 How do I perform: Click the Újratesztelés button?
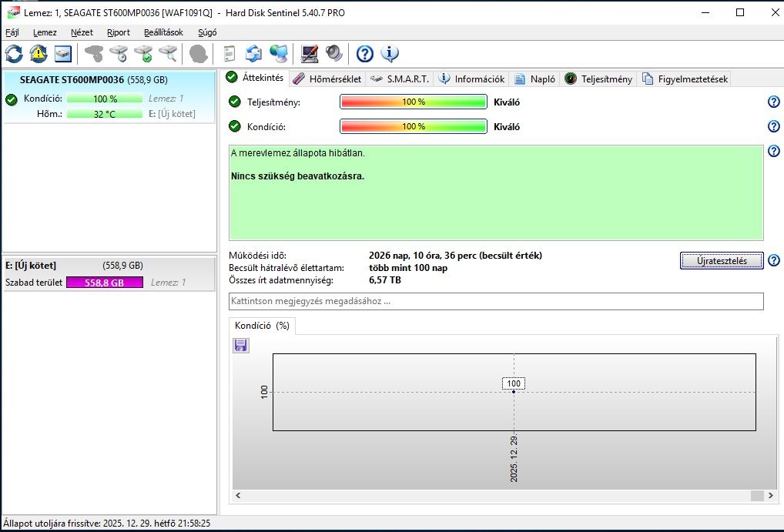[722, 260]
